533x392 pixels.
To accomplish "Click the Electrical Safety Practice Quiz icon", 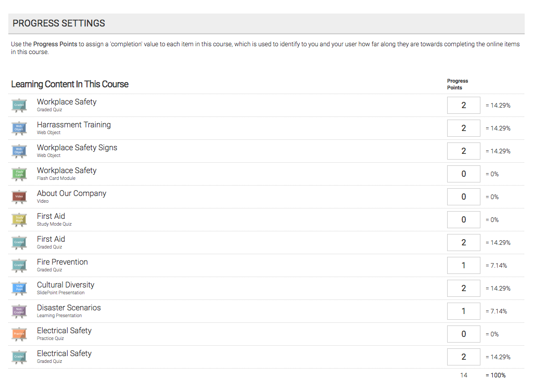I will point(19,334).
